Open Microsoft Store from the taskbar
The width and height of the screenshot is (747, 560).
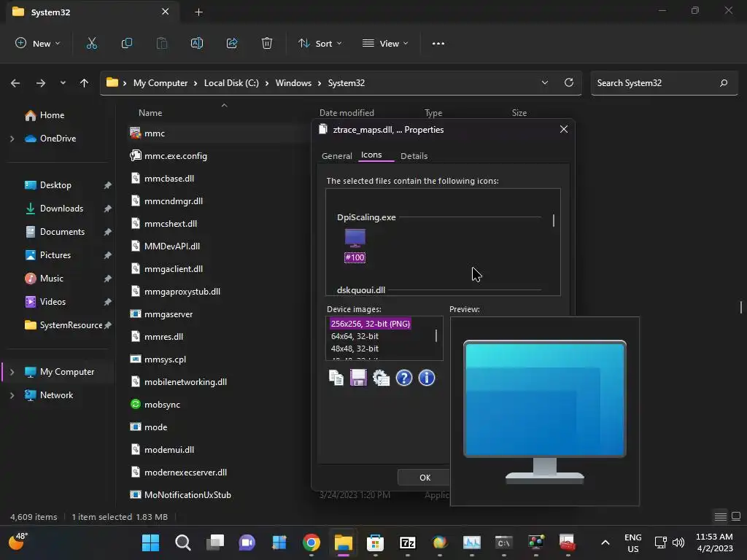click(376, 542)
